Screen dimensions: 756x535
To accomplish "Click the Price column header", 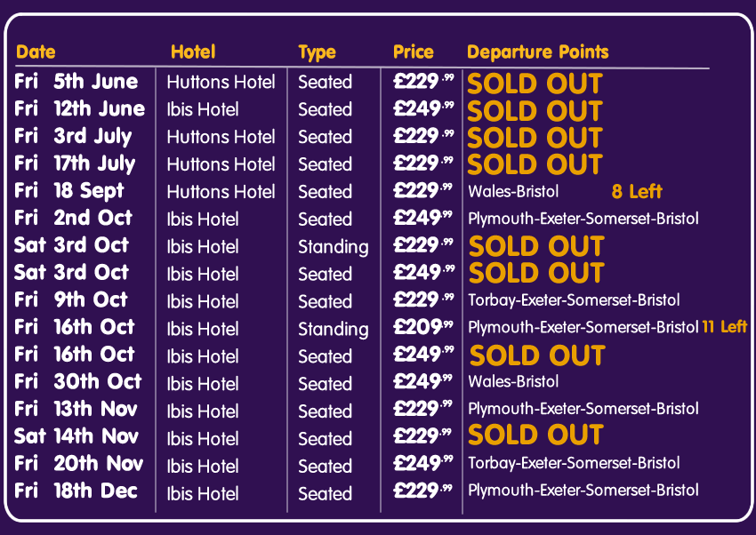I will pos(414,52).
